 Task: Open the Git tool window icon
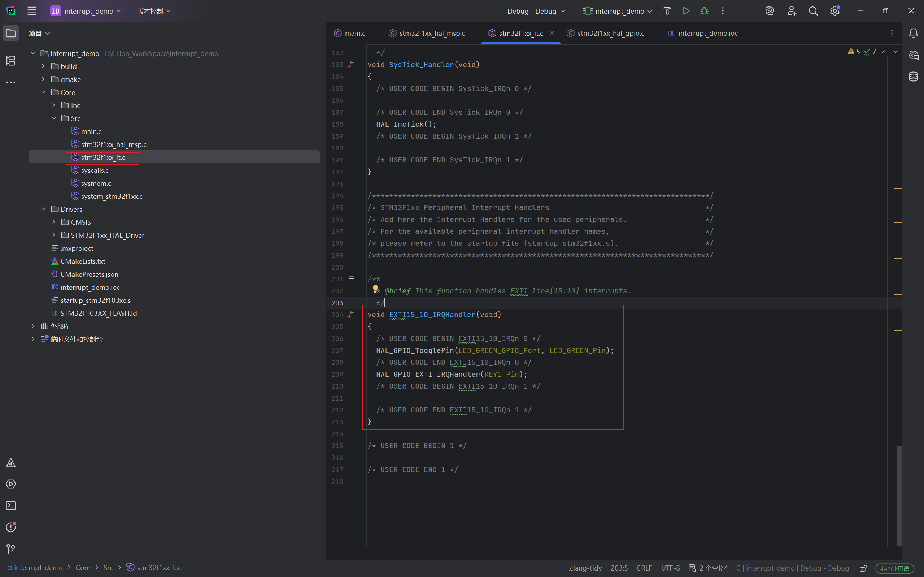pos(11,549)
